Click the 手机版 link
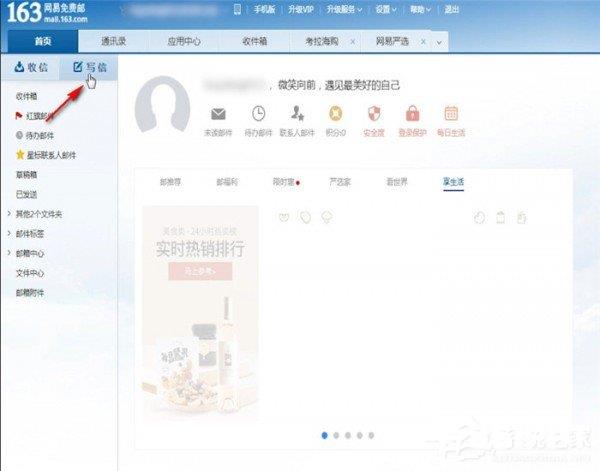The height and width of the screenshot is (471, 600). (x=264, y=10)
